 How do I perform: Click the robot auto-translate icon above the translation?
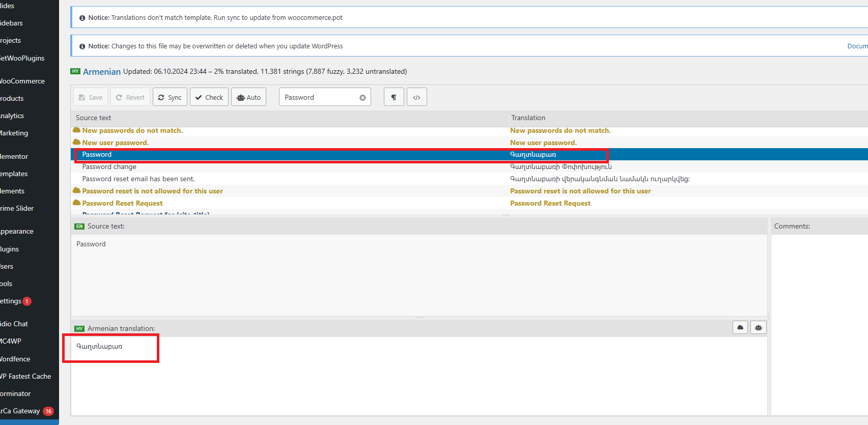point(759,327)
